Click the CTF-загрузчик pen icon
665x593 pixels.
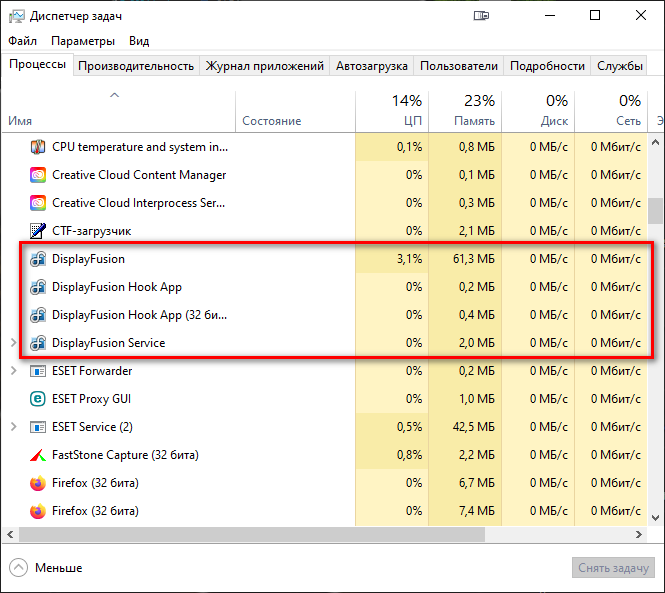(38, 231)
